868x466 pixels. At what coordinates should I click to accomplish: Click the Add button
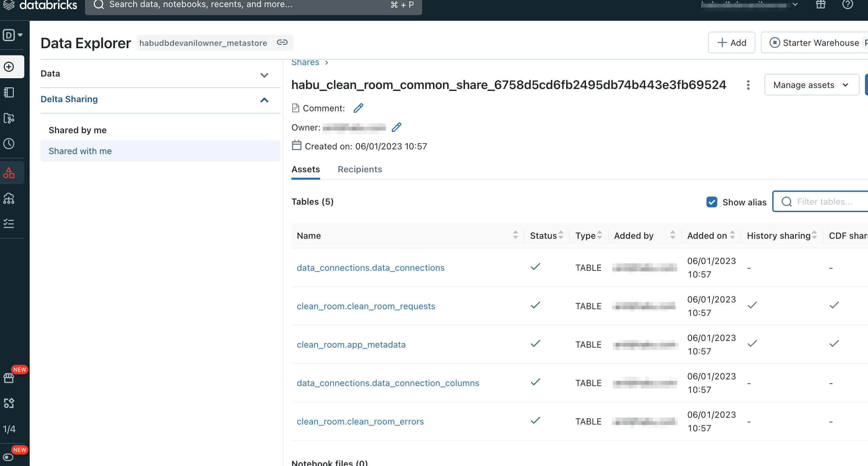[x=731, y=43]
